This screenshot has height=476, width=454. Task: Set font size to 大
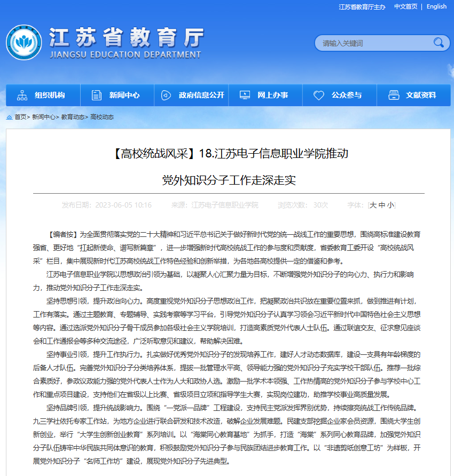(x=373, y=205)
